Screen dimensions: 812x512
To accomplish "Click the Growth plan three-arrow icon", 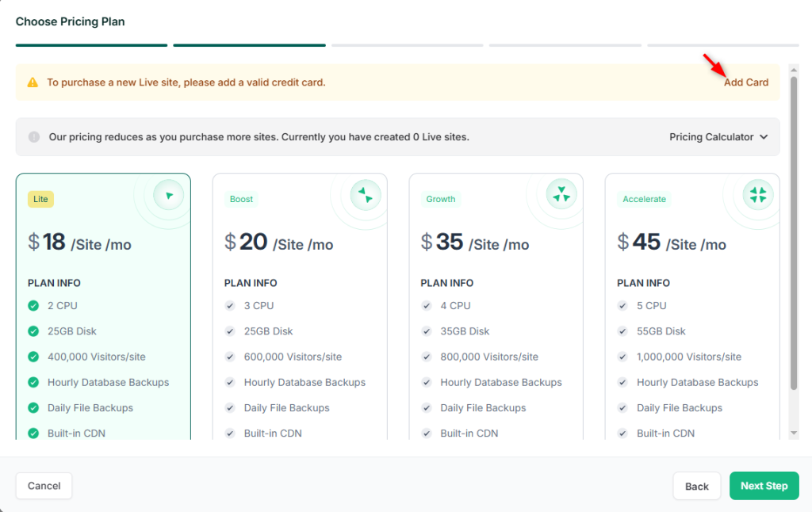I will pos(561,195).
